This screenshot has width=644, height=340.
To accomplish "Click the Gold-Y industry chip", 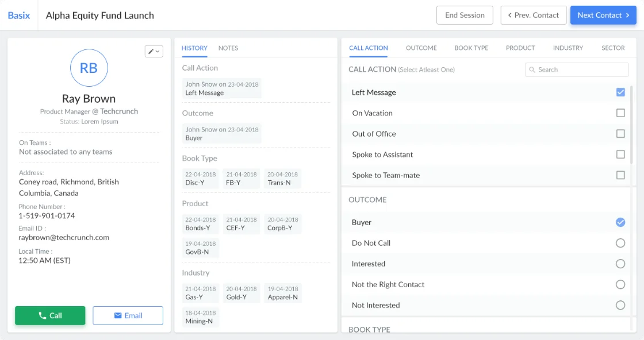I will [x=241, y=293].
